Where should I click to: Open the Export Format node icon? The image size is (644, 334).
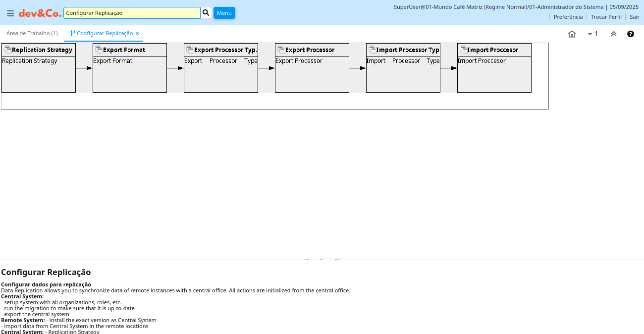(x=99, y=50)
